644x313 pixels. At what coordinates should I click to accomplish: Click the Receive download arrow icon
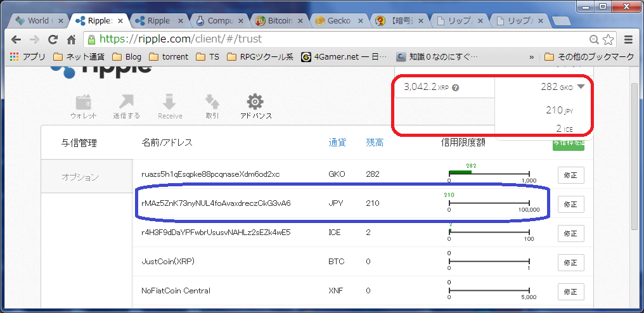pyautogui.click(x=170, y=102)
